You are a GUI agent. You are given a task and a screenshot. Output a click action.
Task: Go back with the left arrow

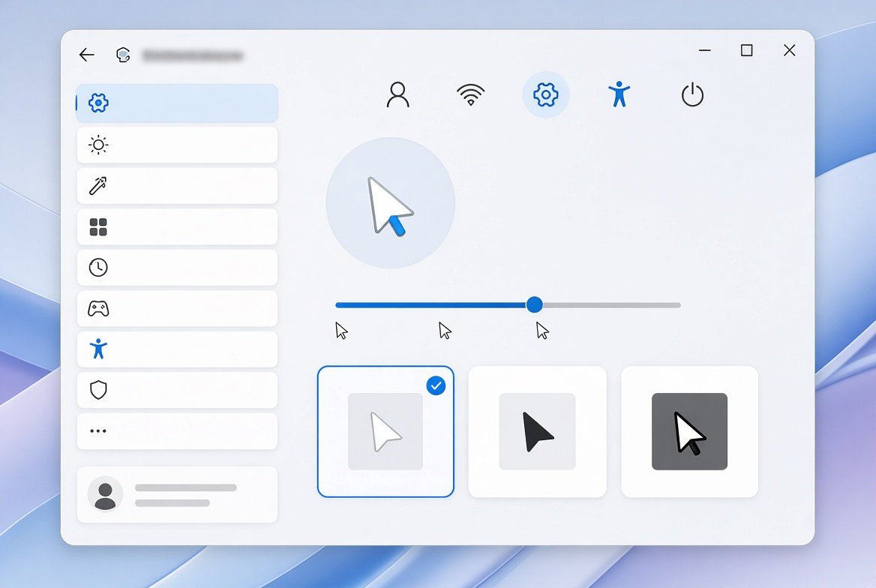(x=86, y=55)
